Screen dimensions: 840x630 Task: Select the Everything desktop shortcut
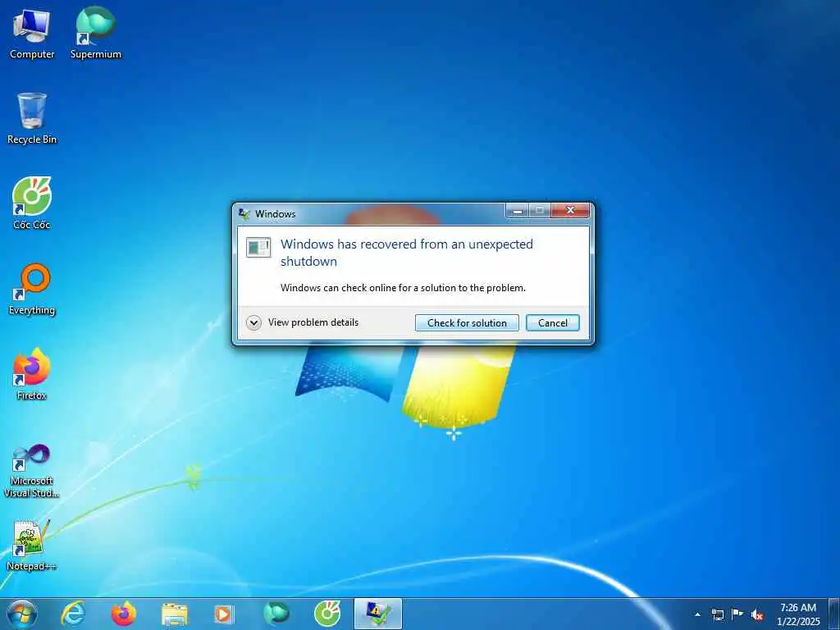32,289
